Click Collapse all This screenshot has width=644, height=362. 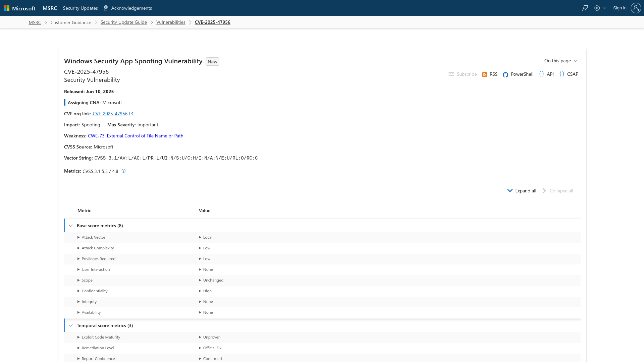(557, 191)
